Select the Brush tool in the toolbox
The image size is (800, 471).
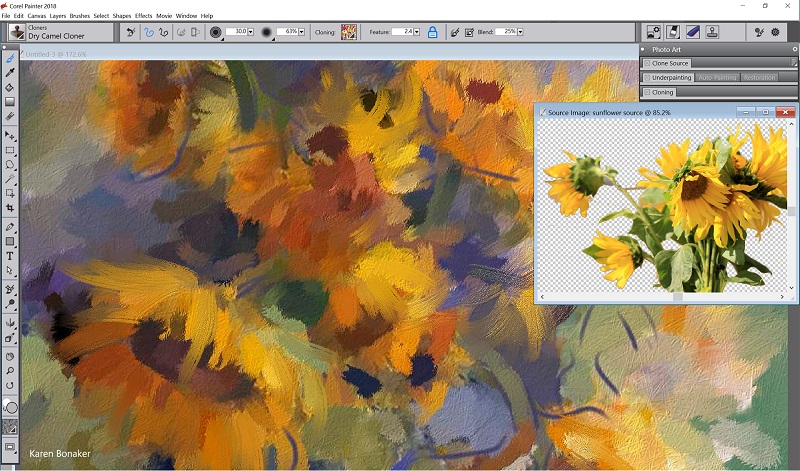pos(10,59)
